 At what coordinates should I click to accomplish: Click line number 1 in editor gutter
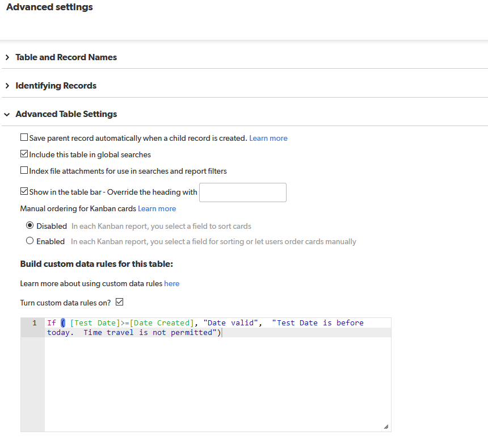tap(35, 323)
